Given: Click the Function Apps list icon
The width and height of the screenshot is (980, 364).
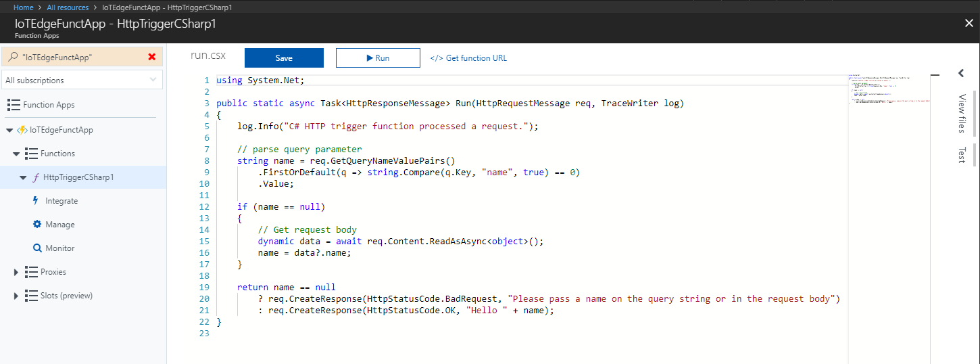Looking at the screenshot, I should coord(14,105).
